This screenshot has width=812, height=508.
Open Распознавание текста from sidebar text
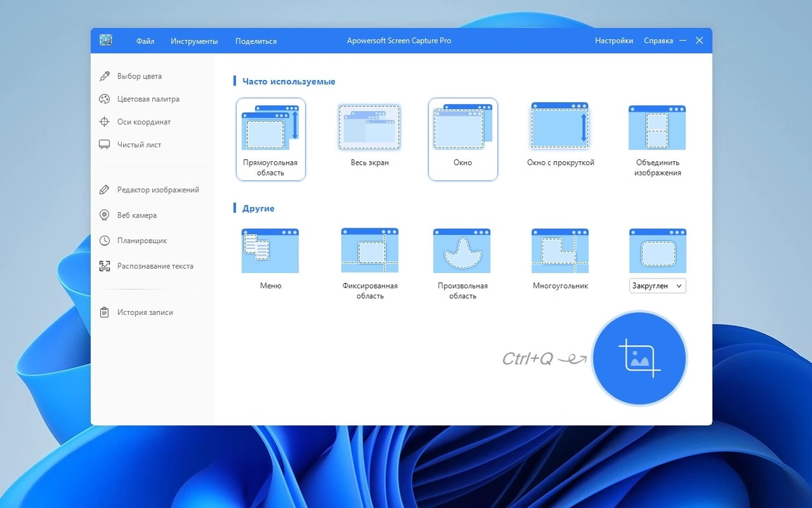[155, 266]
